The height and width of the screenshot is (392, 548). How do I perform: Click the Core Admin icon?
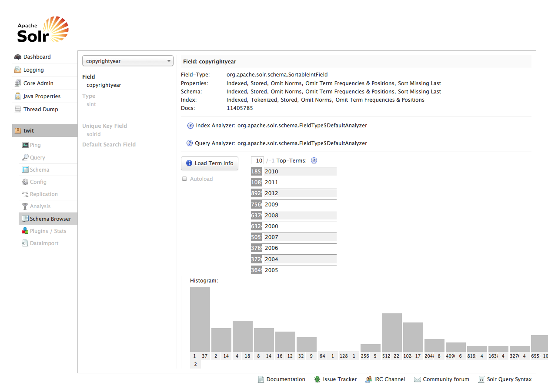click(x=18, y=83)
